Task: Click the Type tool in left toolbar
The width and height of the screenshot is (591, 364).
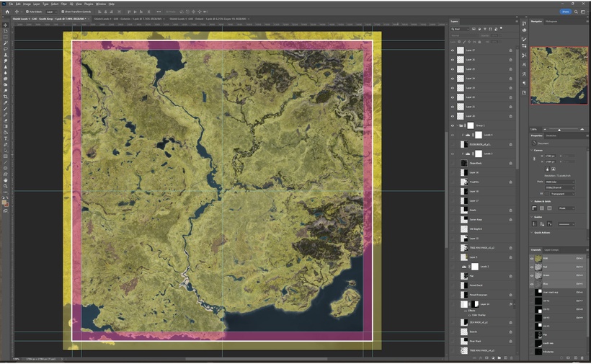Action: tap(5, 138)
